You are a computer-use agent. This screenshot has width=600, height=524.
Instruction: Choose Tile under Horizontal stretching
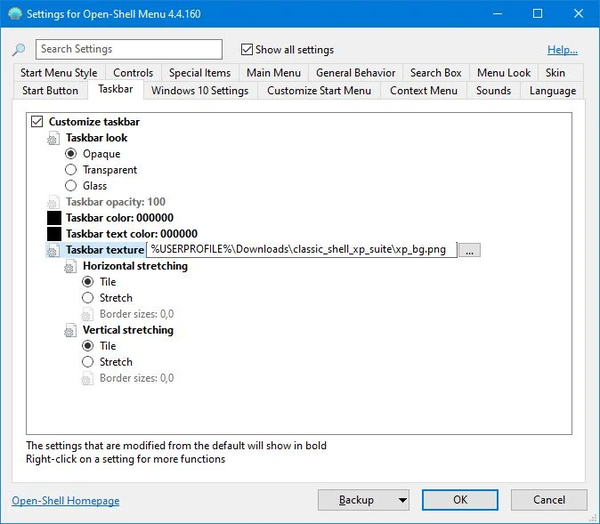[x=88, y=282]
